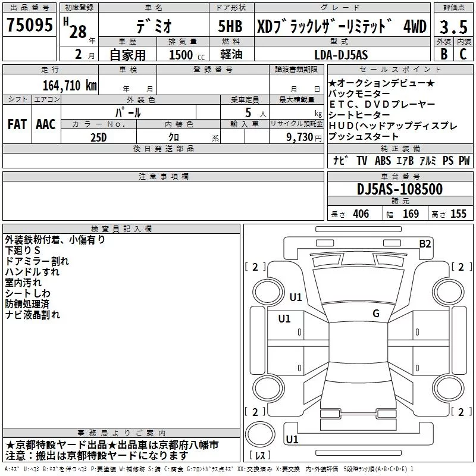
Task: Click the エアB equipment entry
Action: (x=405, y=160)
